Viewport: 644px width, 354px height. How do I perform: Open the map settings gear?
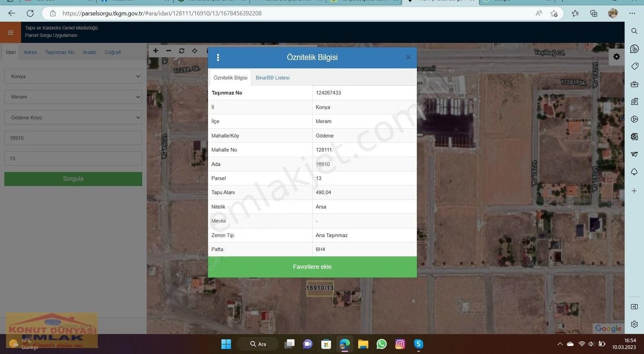coord(617,57)
